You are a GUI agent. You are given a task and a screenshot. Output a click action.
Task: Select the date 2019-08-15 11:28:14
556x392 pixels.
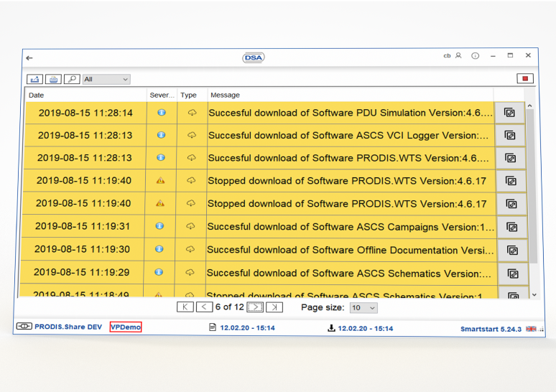(85, 113)
